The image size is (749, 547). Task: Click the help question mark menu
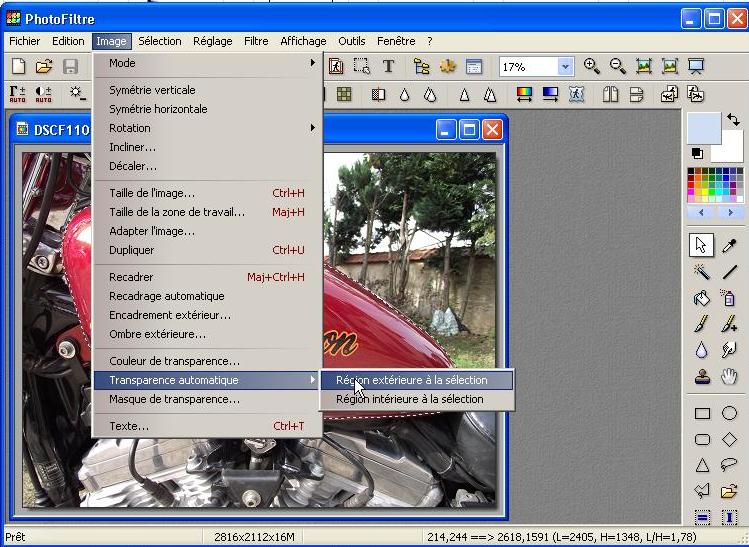430,41
